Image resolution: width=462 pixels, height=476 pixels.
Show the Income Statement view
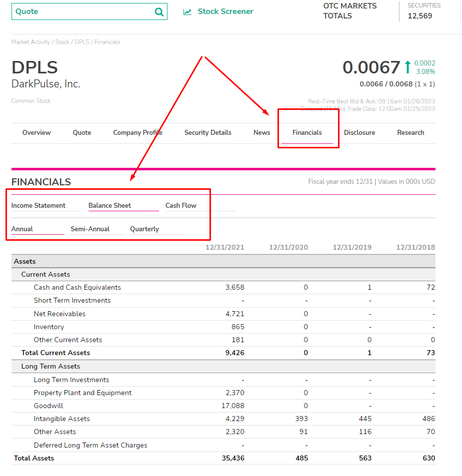[38, 205]
